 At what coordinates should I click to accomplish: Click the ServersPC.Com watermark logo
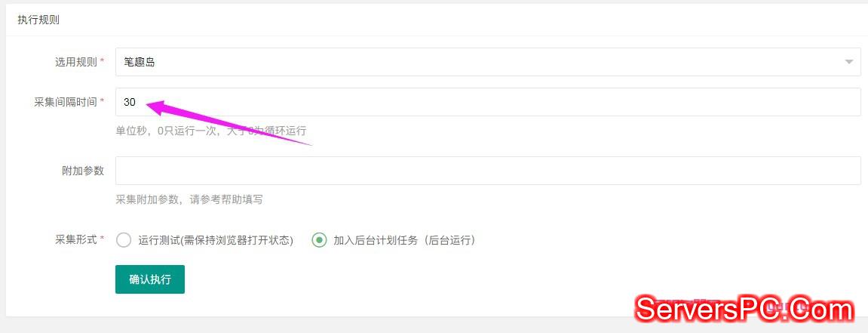(x=744, y=309)
